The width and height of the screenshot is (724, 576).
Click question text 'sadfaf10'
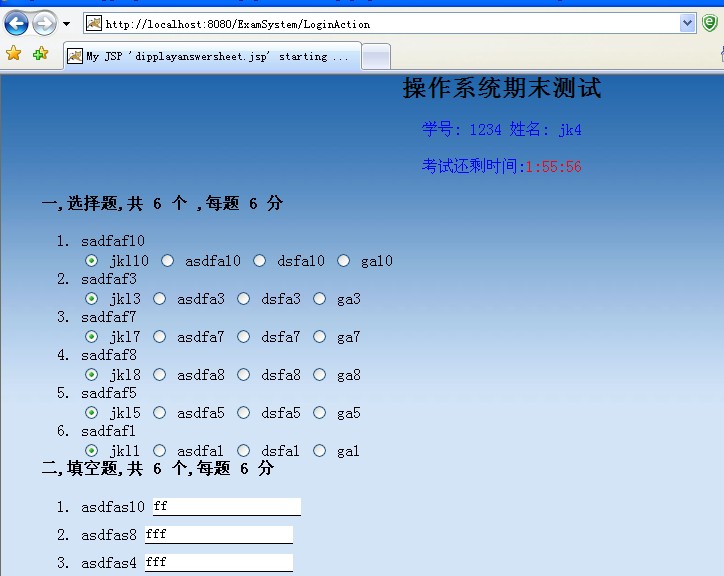113,241
